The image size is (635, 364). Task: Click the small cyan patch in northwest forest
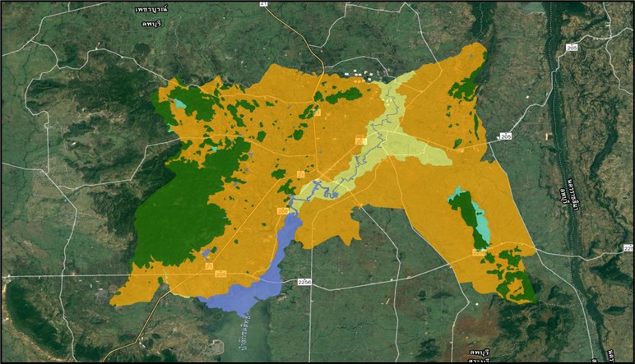[x=178, y=104]
